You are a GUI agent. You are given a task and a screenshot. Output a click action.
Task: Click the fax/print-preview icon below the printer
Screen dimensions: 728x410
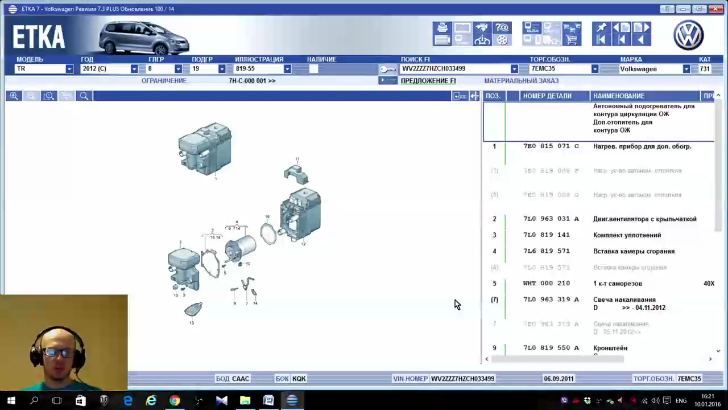tap(442, 40)
